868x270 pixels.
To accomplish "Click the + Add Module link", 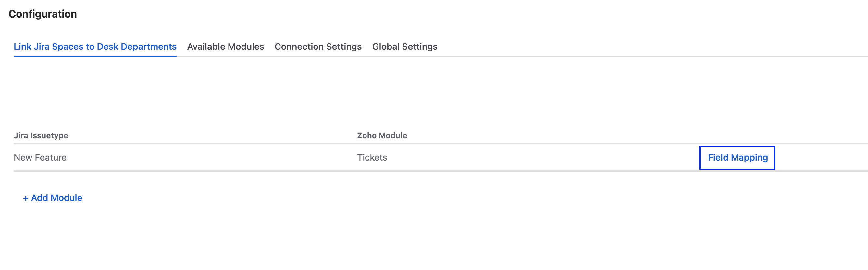I will (x=53, y=198).
